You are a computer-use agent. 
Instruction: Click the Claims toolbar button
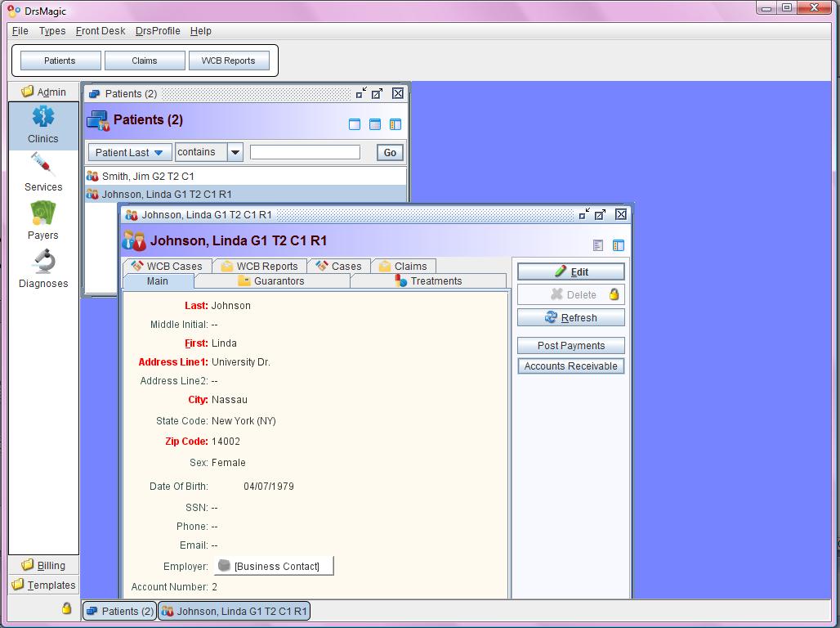pos(145,61)
